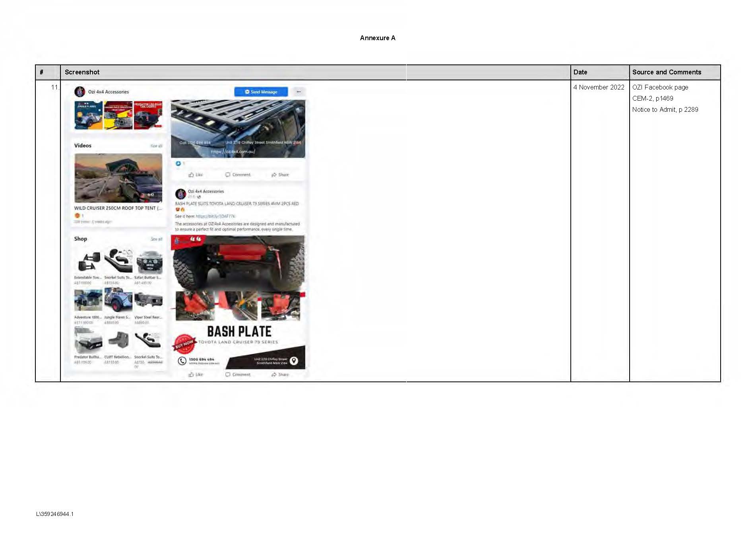756x535 pixels.
Task: Click the reaction emoji under the video title
Action: tap(77, 216)
